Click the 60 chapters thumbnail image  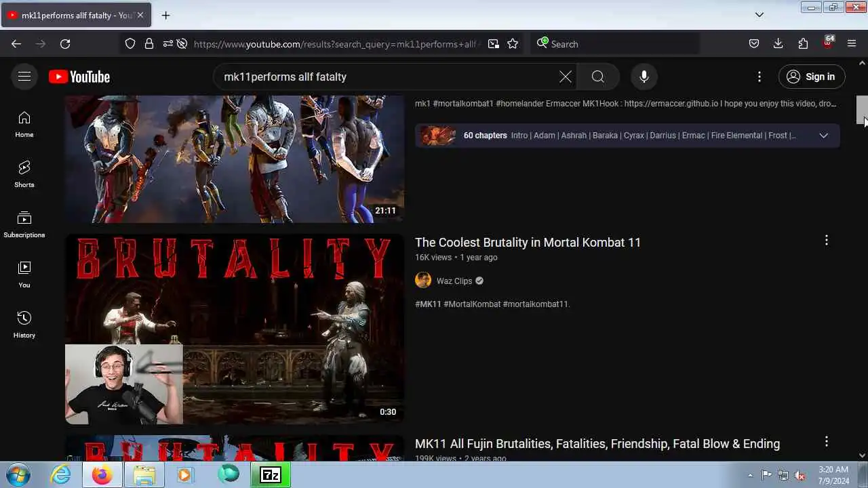click(437, 136)
